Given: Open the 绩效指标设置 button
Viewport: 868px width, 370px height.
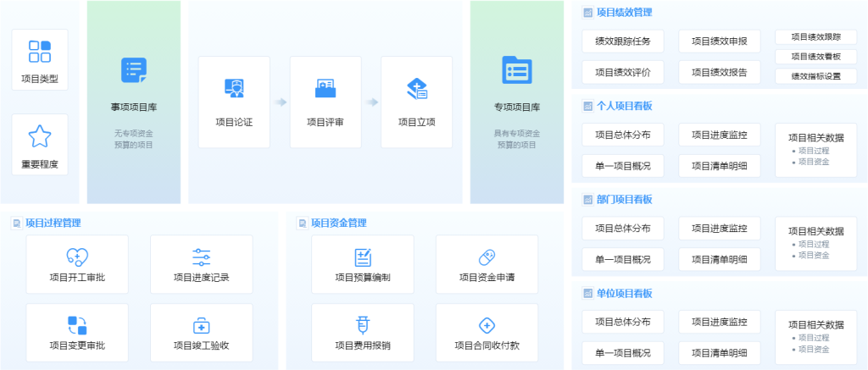Looking at the screenshot, I should (x=815, y=76).
